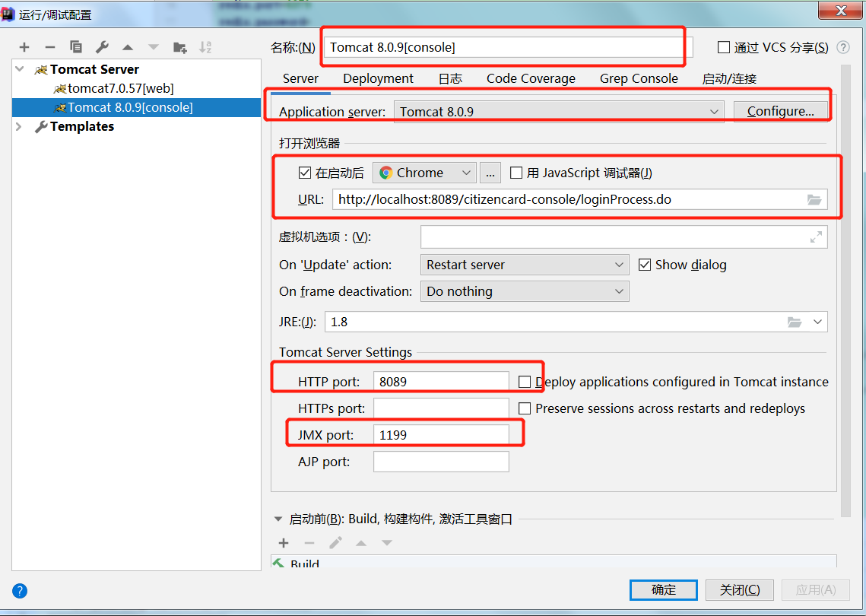The height and width of the screenshot is (616, 866).
Task: Switch to the 启动/连接 tab
Action: [x=729, y=78]
